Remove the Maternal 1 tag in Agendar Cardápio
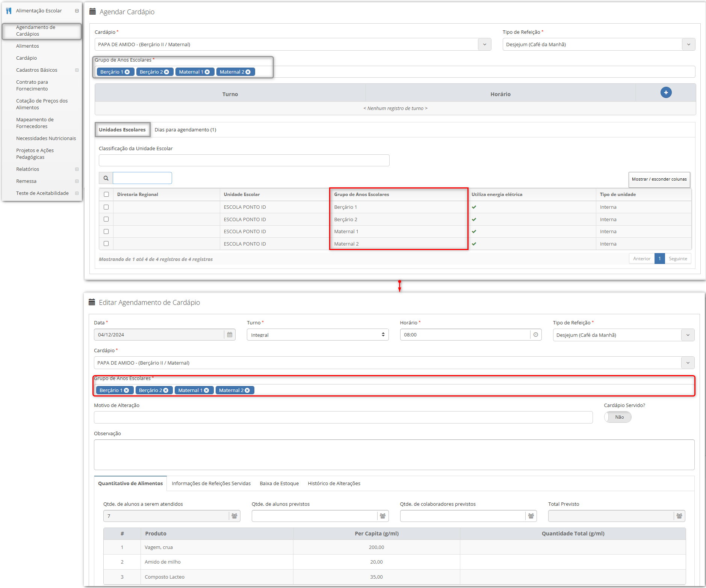Screen dimensions: 706x588 point(207,72)
